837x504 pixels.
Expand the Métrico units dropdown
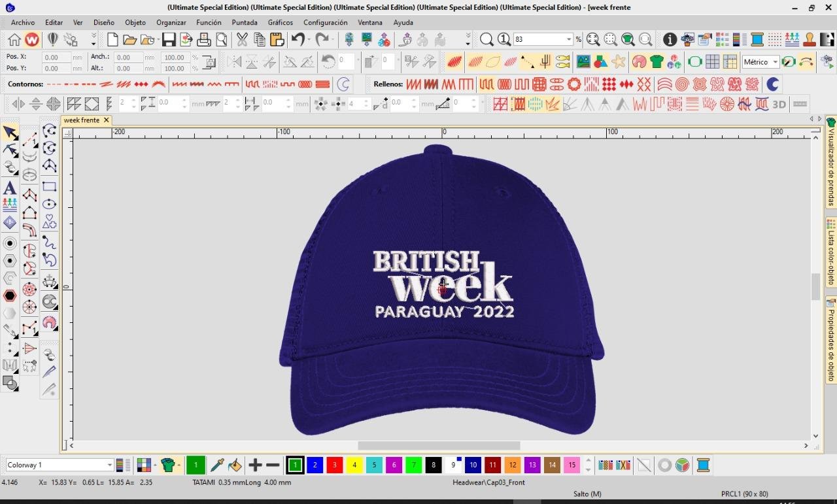(x=775, y=62)
